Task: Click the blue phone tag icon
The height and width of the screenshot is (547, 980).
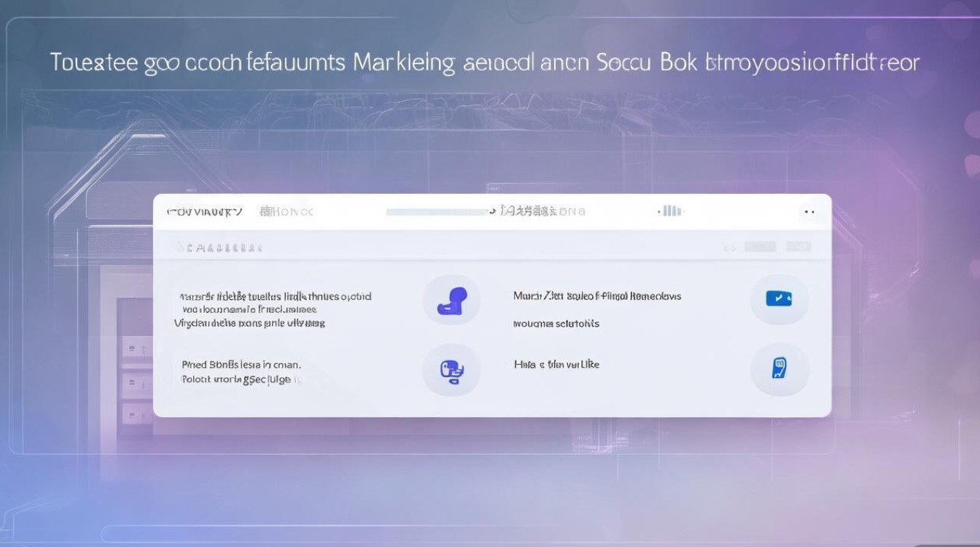Action: point(779,368)
